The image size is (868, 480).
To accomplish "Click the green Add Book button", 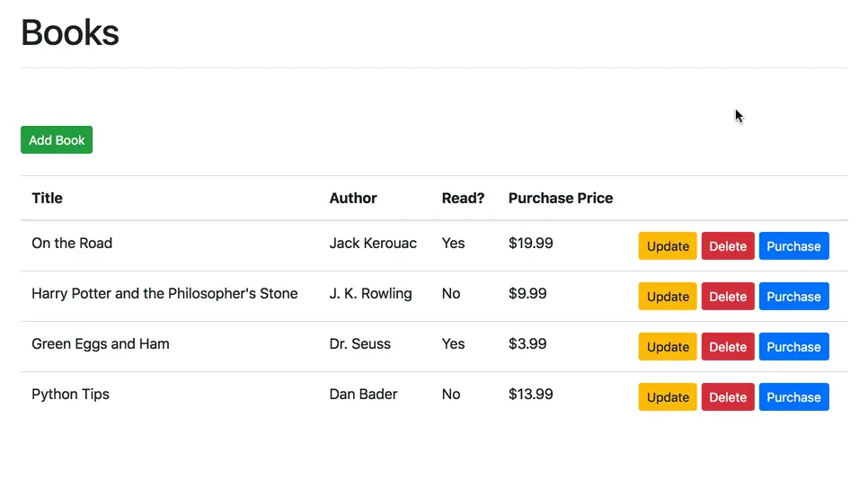I will tap(57, 140).
